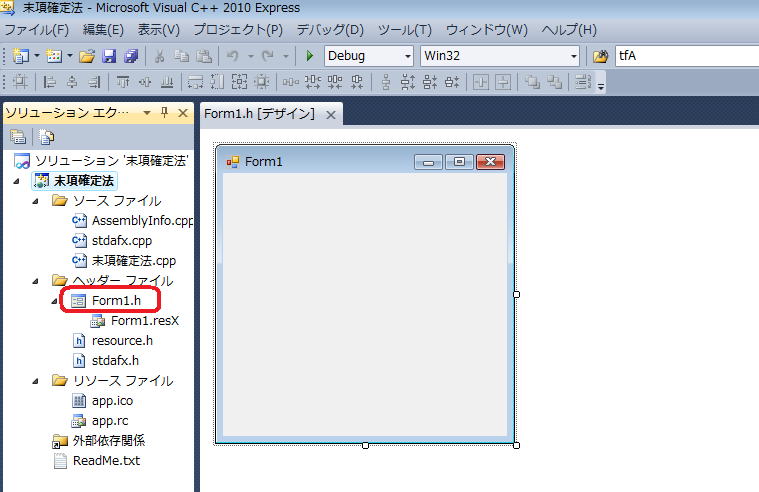
Task: Click the Align Tops layout icon
Action: (123, 82)
